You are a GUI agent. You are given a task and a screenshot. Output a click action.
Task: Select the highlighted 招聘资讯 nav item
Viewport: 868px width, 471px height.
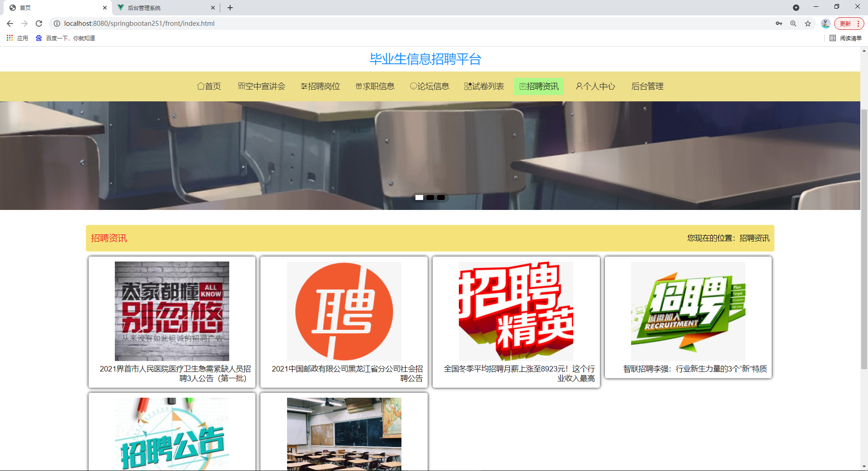(x=539, y=86)
